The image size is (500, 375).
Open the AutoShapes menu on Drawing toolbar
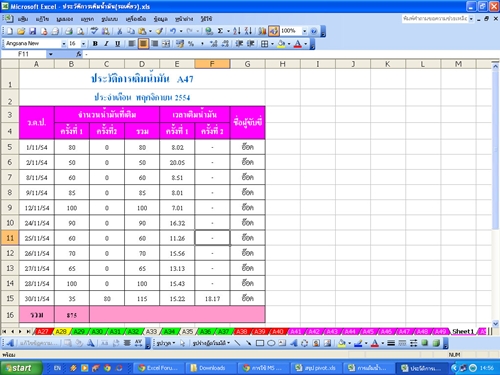[x=211, y=343]
